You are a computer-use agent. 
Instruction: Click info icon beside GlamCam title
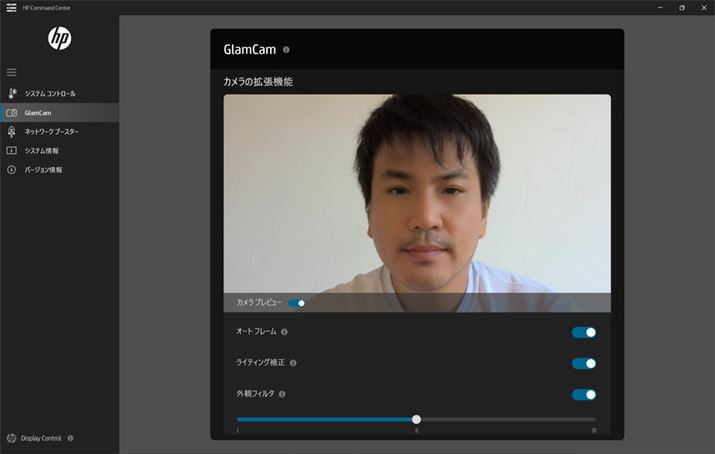click(287, 49)
